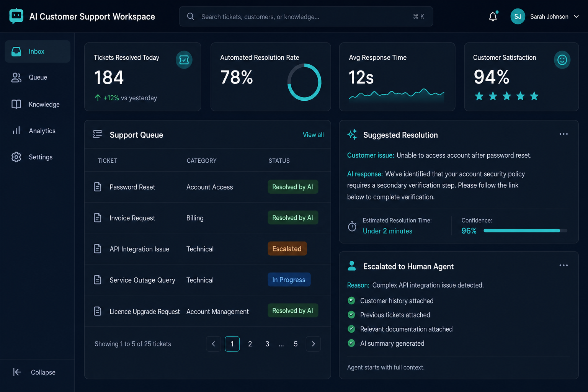Go to the Queue section
The height and width of the screenshot is (392, 588).
[x=38, y=77]
